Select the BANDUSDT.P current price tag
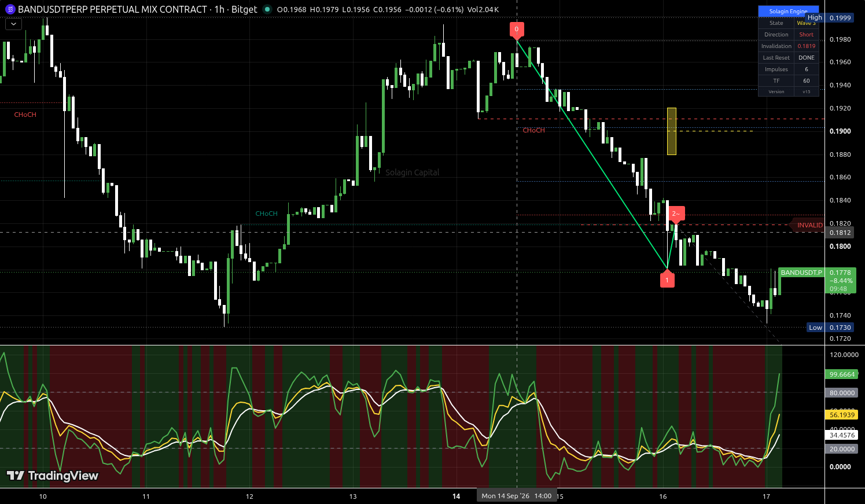Image resolution: width=865 pixels, height=504 pixels. click(802, 273)
